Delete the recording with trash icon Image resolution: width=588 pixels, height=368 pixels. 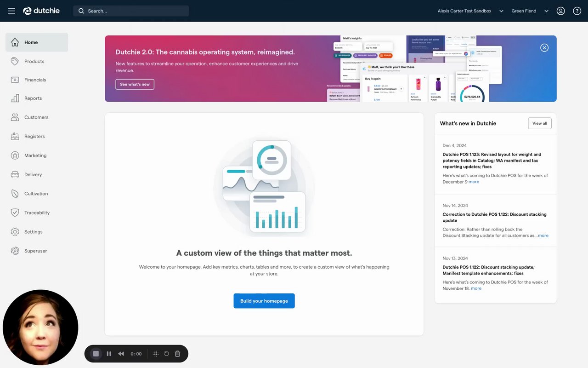(x=178, y=354)
